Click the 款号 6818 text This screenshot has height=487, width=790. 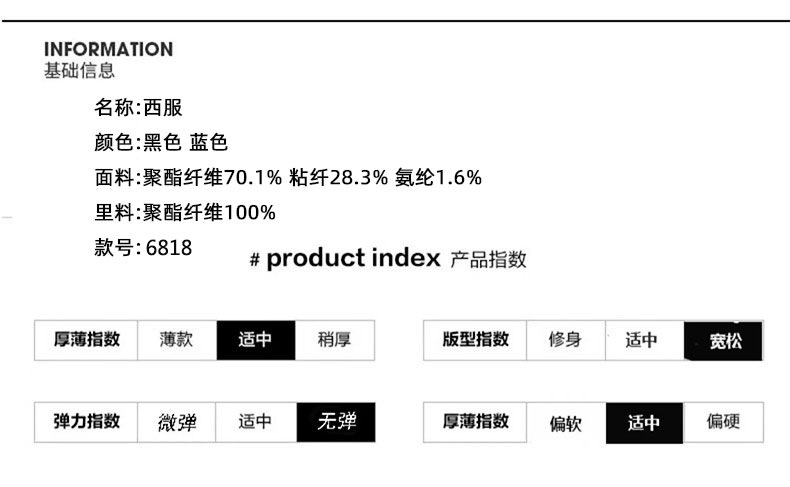(143, 247)
